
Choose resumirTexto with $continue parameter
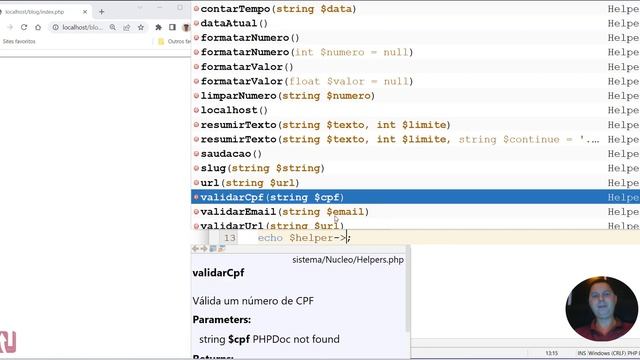point(416,139)
